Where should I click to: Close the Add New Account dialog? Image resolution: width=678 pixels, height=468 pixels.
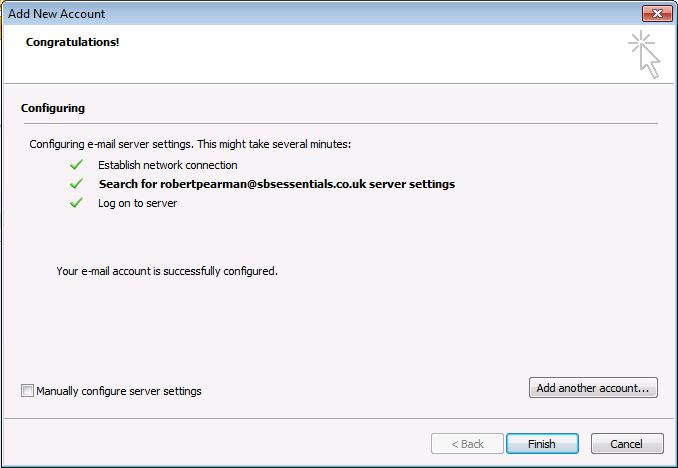tap(656, 14)
